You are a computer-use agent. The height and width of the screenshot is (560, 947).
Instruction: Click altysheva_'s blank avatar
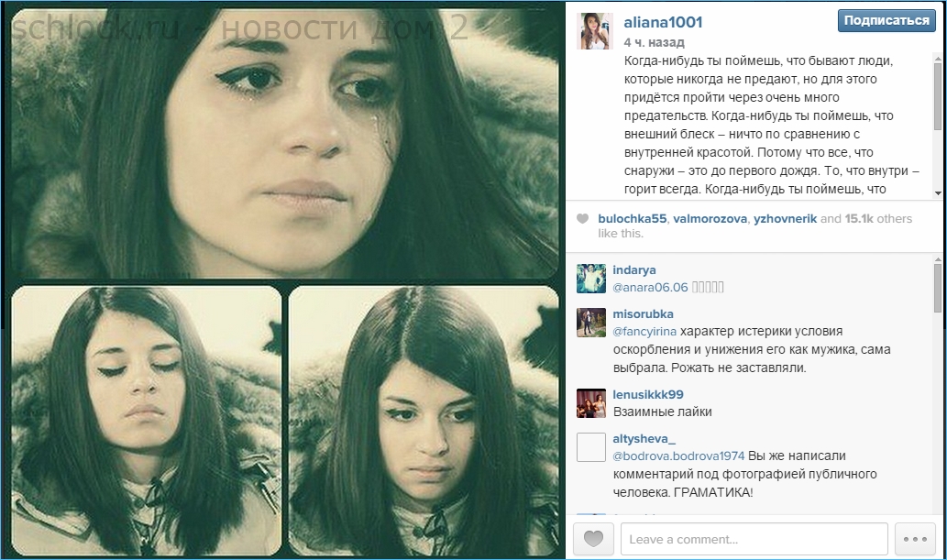coord(591,447)
